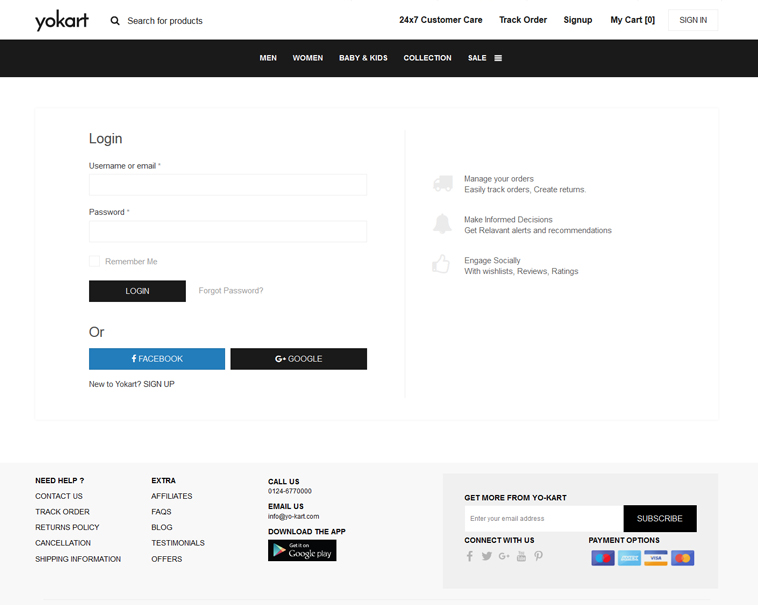Click the Mastercard payment icon
The height and width of the screenshot is (605, 758).
[683, 558]
